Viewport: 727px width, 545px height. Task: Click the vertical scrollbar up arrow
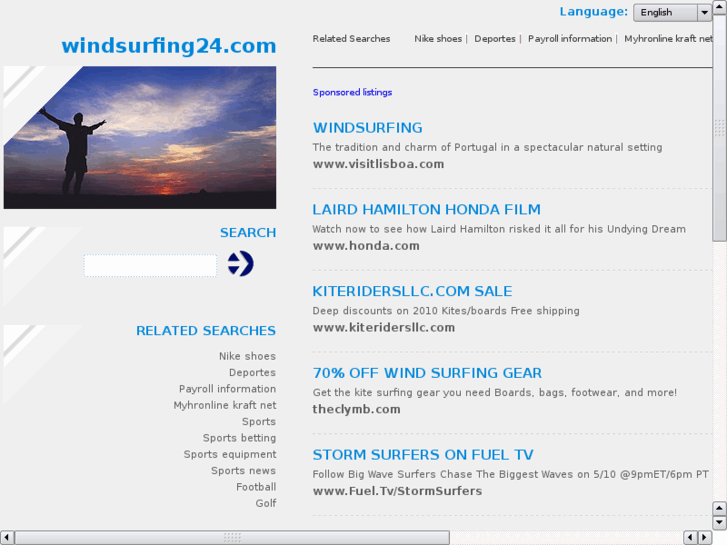click(720, 6)
